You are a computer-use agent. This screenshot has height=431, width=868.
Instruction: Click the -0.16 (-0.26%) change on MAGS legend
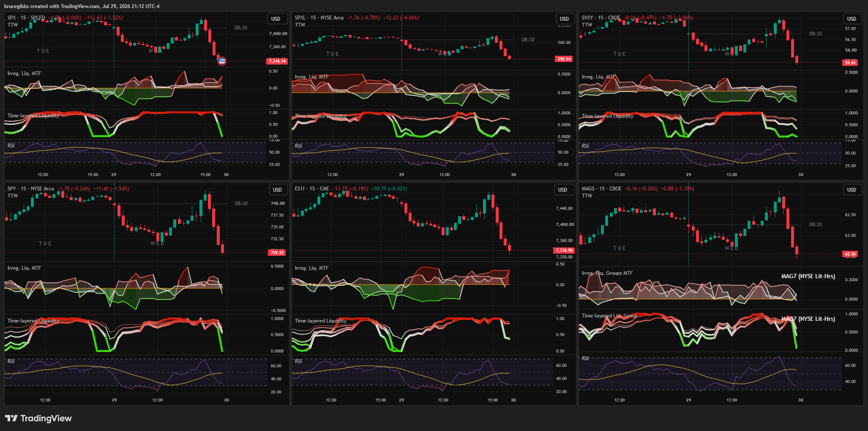641,189
